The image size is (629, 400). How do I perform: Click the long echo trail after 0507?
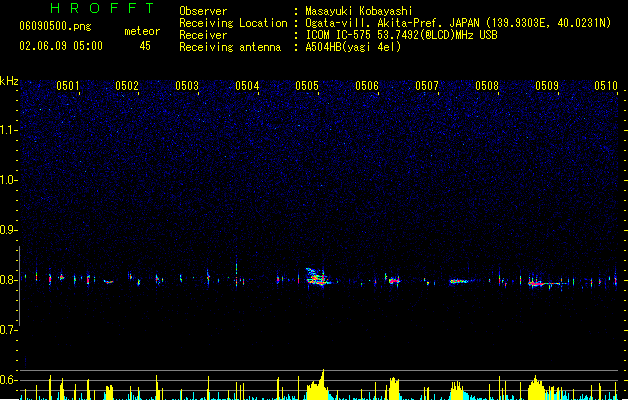[x=459, y=281]
